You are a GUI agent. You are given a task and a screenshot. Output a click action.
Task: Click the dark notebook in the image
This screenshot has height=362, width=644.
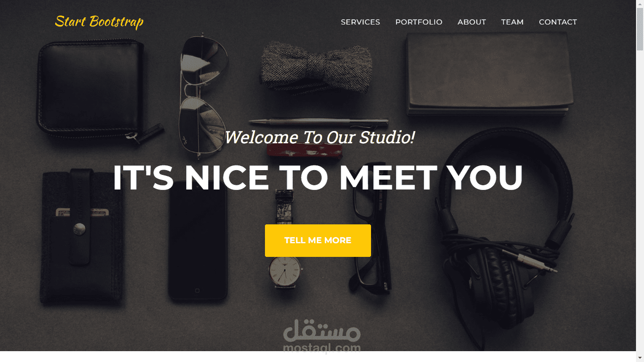coord(489,75)
